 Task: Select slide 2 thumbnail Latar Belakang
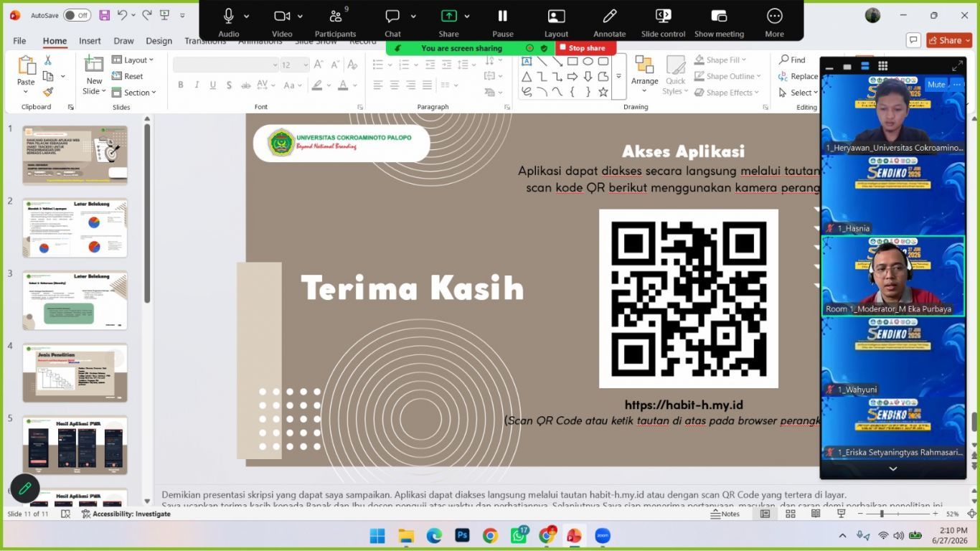coord(75,228)
